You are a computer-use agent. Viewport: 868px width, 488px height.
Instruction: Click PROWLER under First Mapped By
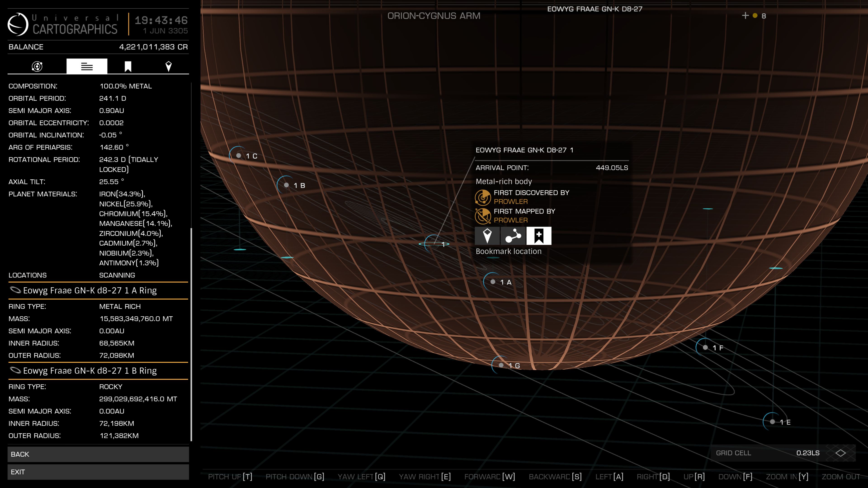[x=511, y=220]
